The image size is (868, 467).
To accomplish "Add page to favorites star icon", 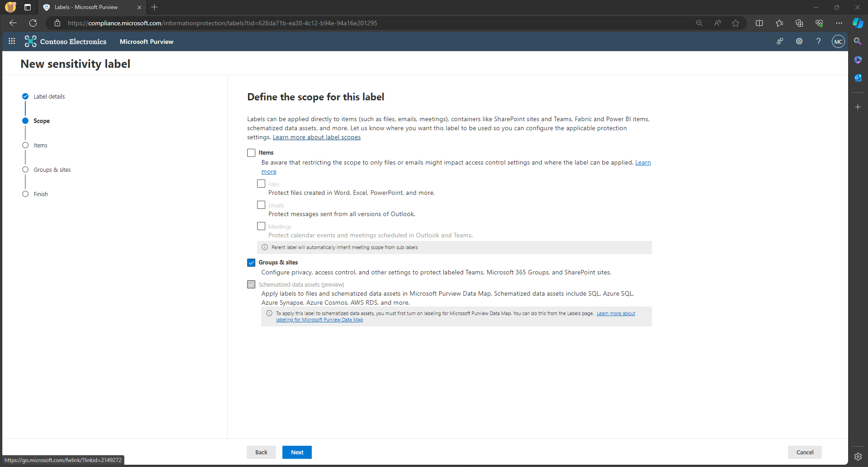I will [x=736, y=23].
